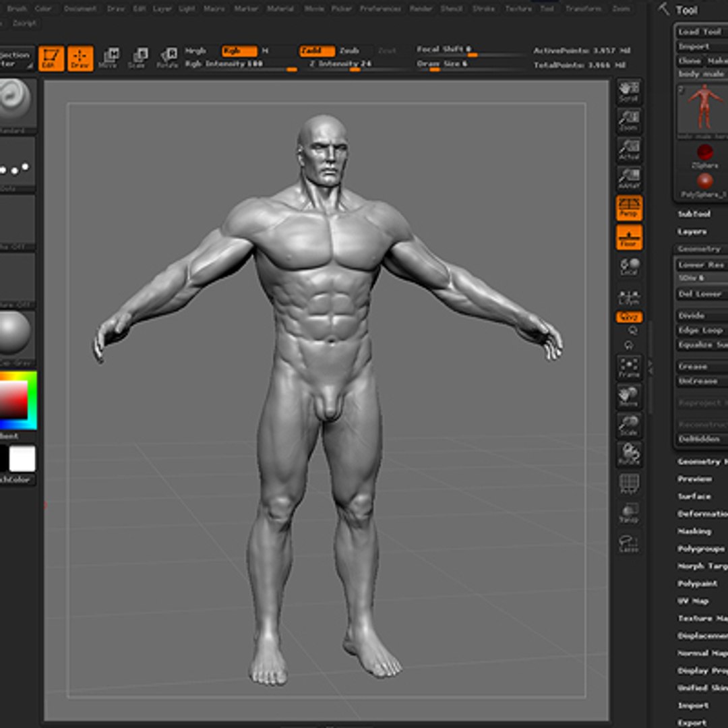This screenshot has width=728, height=728.
Task: Expand the Surface subpalette
Action: click(694, 496)
